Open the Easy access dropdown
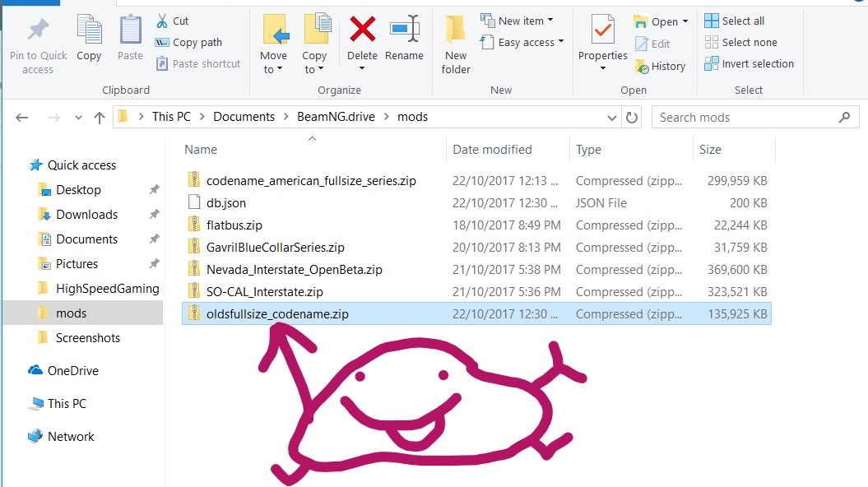 coord(522,43)
